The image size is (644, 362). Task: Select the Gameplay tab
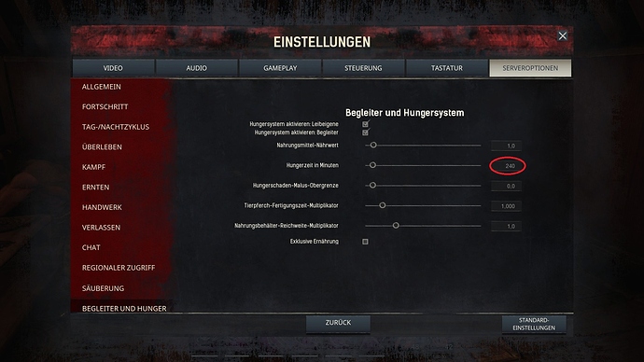(280, 68)
